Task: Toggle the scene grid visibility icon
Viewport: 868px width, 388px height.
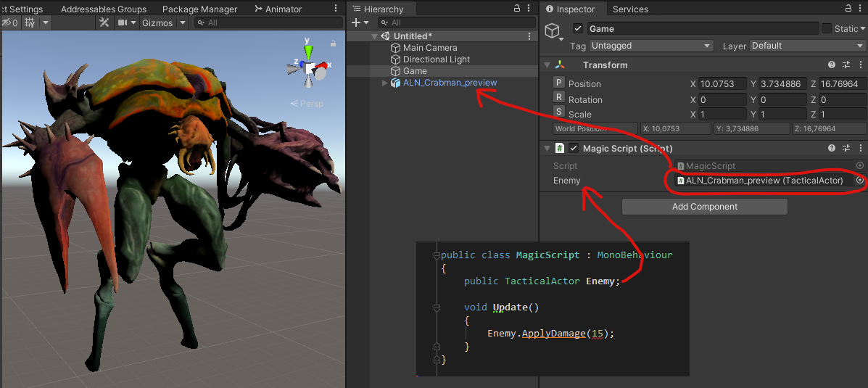Action: click(x=30, y=22)
